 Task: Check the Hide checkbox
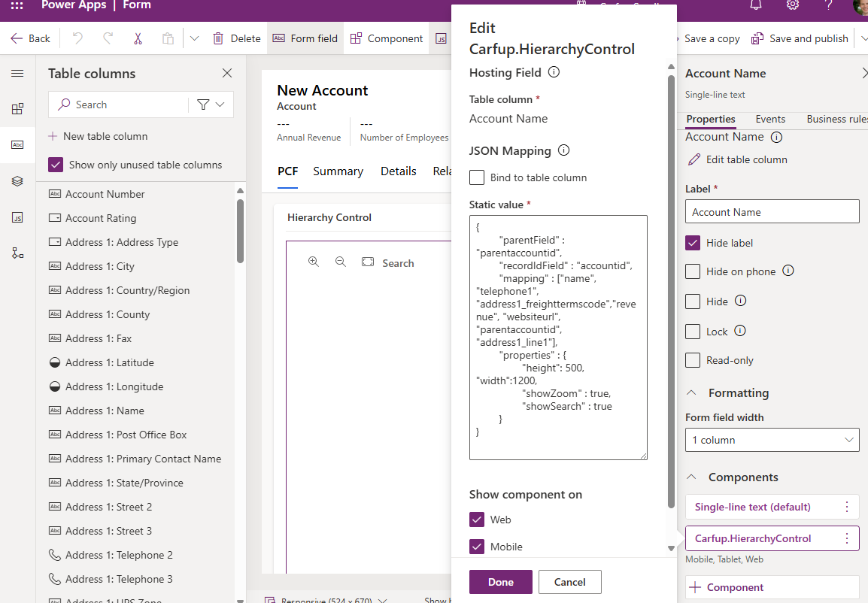coord(693,301)
